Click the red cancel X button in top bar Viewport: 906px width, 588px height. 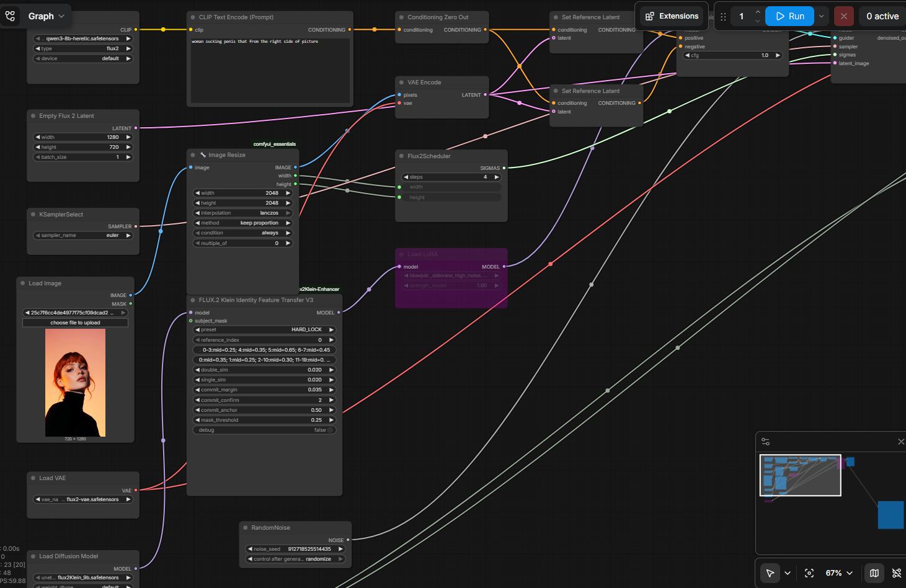pos(843,16)
